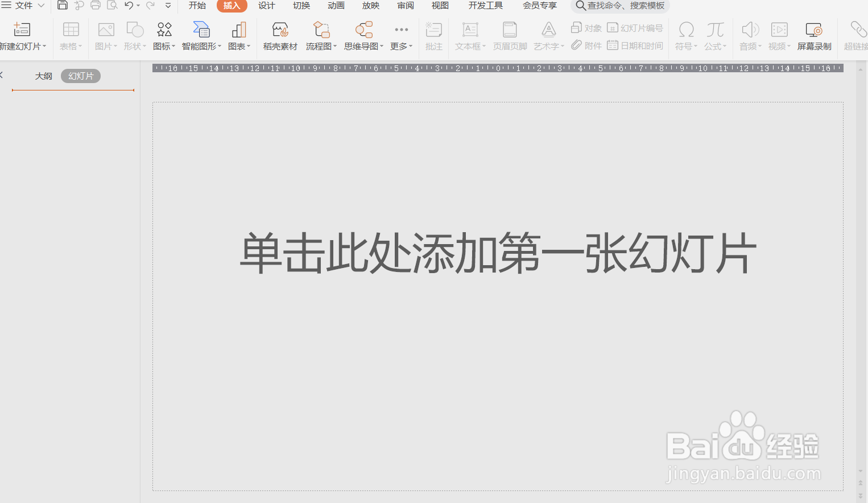This screenshot has height=503, width=868.
Task: Click the Mind Map (思维导图) icon
Action: tap(364, 30)
